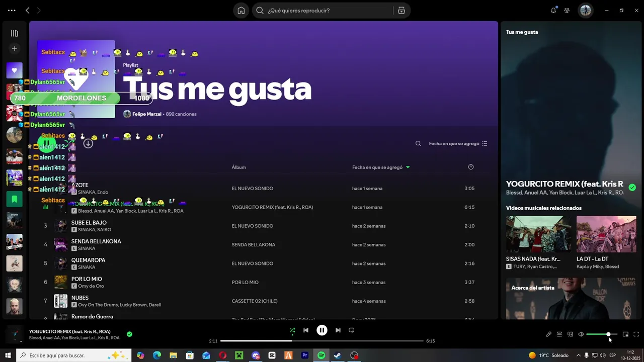
Task: Open the friends activity icon
Action: pos(567,10)
